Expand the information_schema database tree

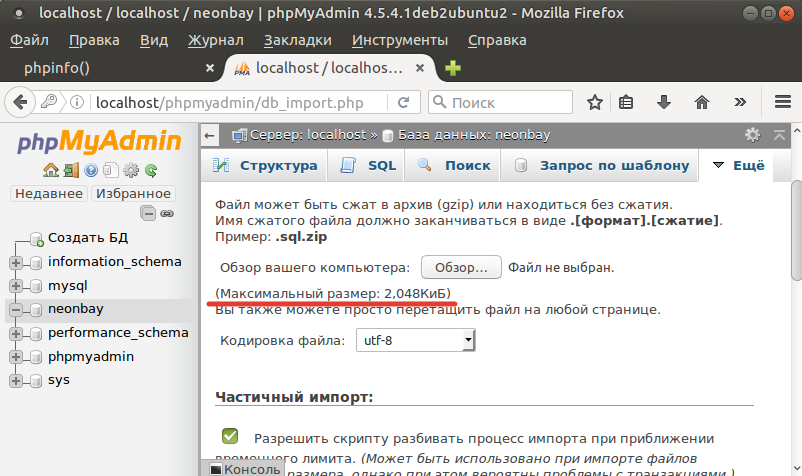pyautogui.click(x=16, y=263)
